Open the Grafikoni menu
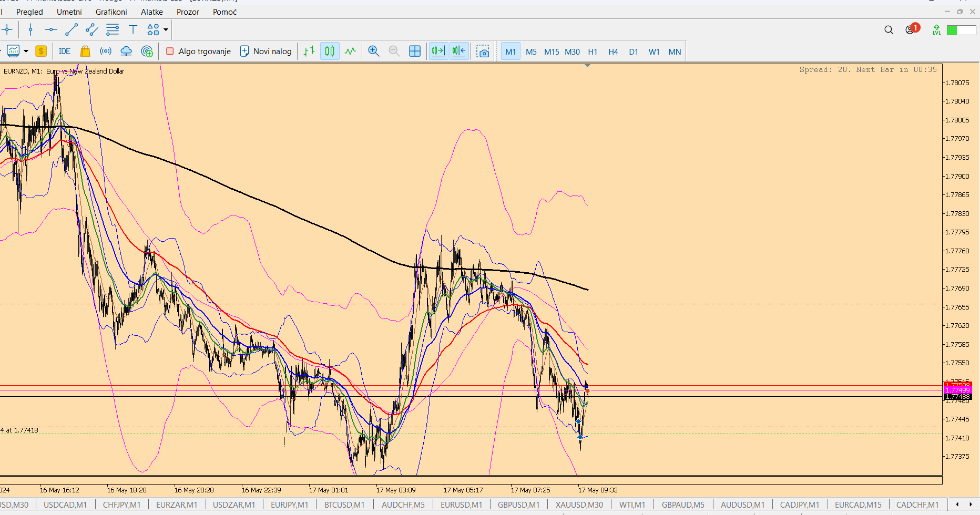980x515 pixels. [x=111, y=12]
